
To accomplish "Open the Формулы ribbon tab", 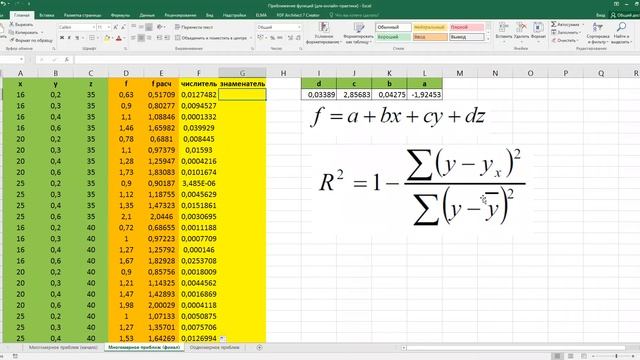I will pyautogui.click(x=120, y=15).
